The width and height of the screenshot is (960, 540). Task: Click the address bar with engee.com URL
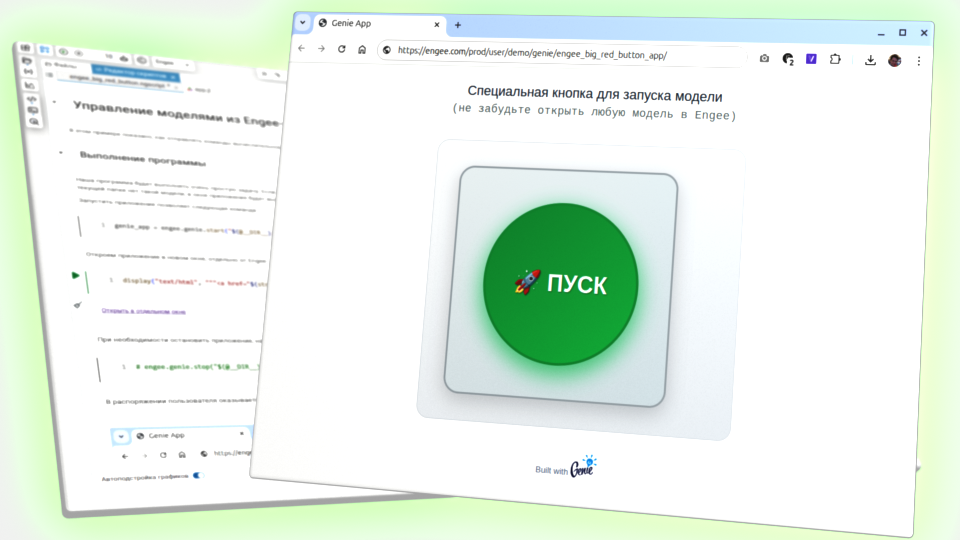pos(562,54)
